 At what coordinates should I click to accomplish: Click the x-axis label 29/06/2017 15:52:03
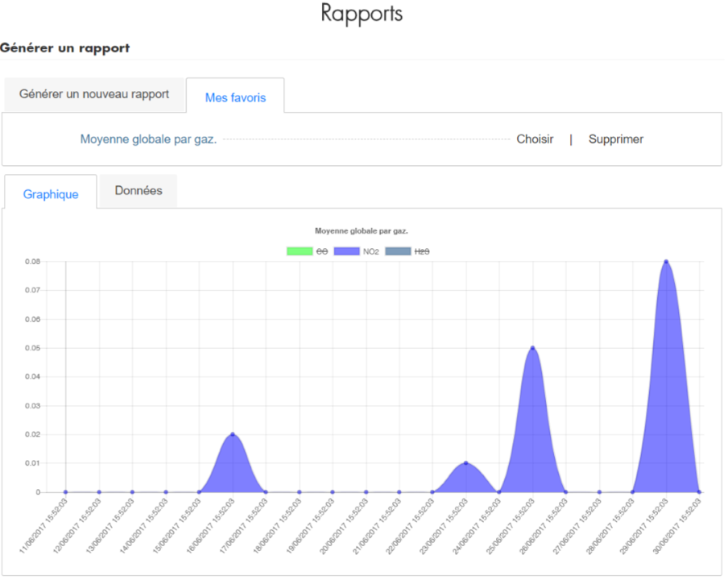pos(643,526)
